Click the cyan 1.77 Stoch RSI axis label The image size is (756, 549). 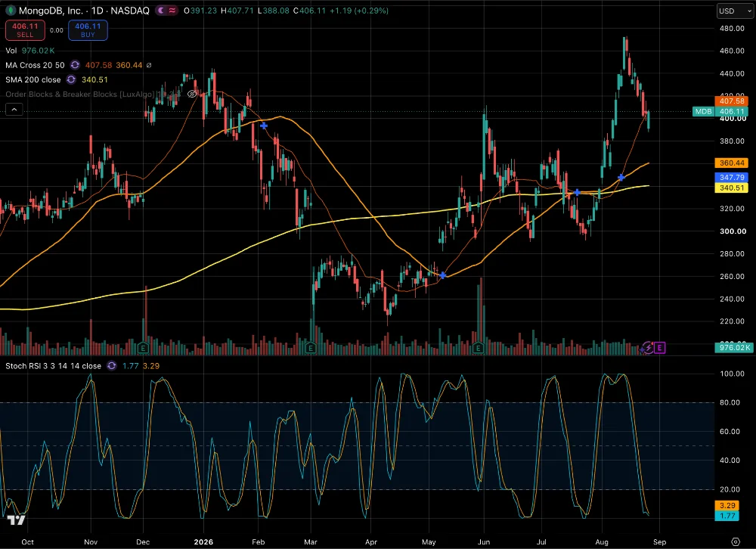[x=727, y=516]
